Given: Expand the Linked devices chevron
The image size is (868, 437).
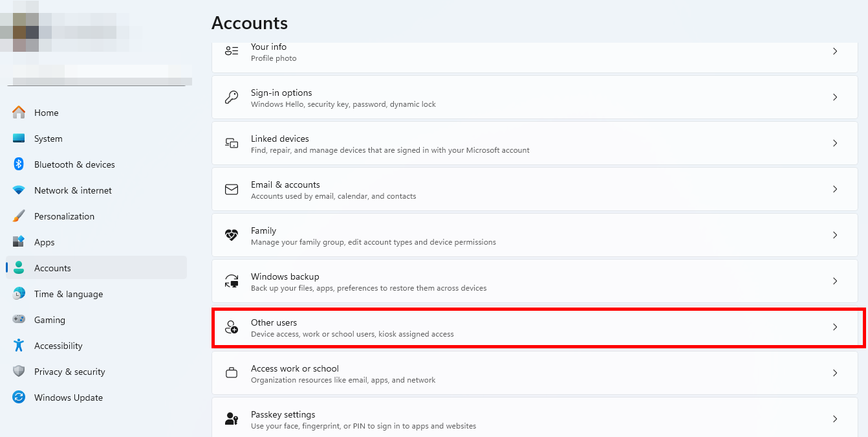Looking at the screenshot, I should point(835,143).
